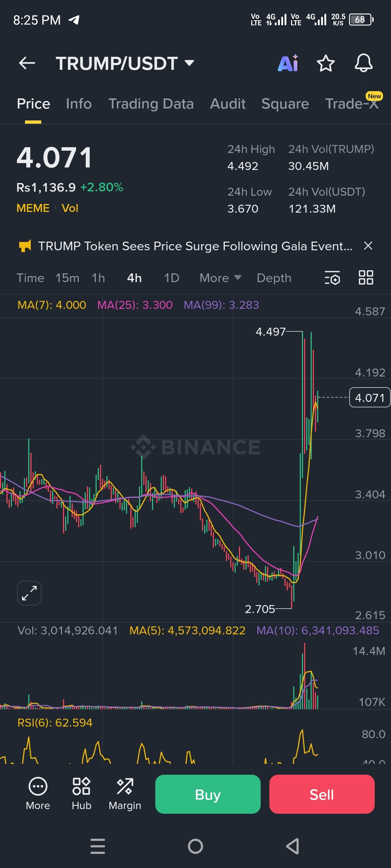Open chart indicator settings icon
The height and width of the screenshot is (868, 391).
[332, 278]
